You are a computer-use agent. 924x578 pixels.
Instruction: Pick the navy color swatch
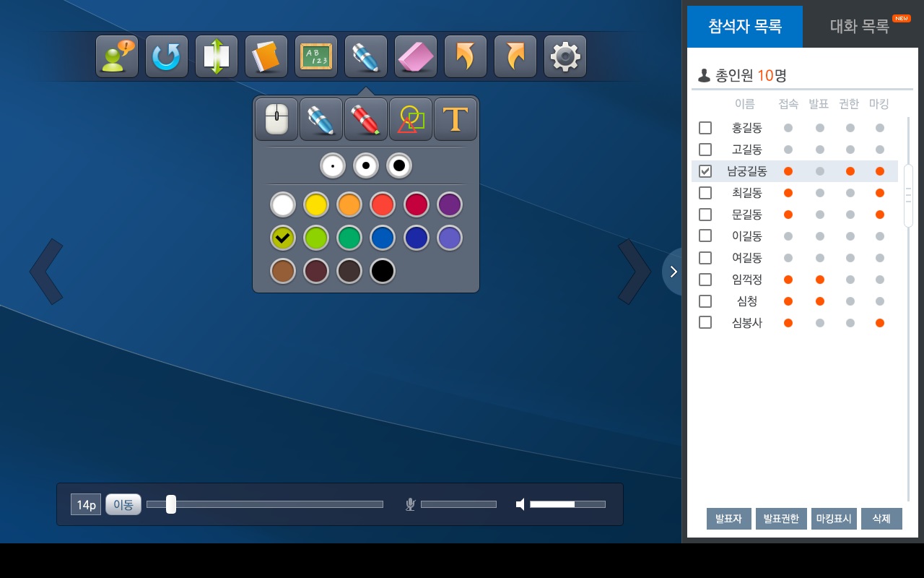417,238
